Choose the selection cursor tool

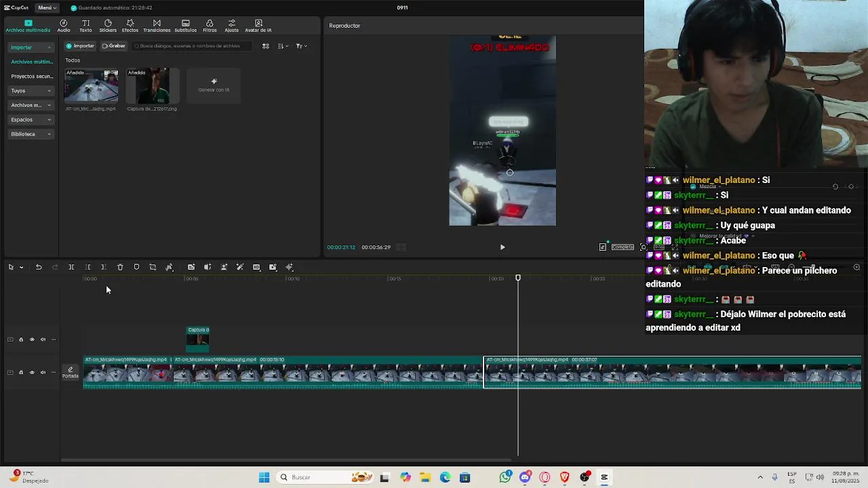(x=11, y=267)
